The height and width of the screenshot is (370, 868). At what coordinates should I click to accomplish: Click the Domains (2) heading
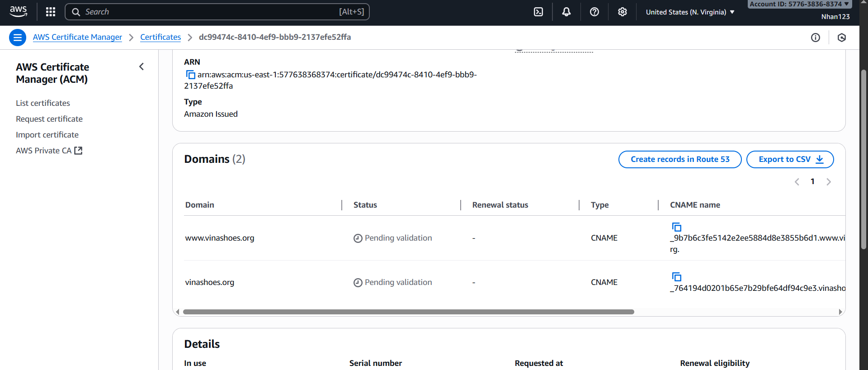(215, 159)
